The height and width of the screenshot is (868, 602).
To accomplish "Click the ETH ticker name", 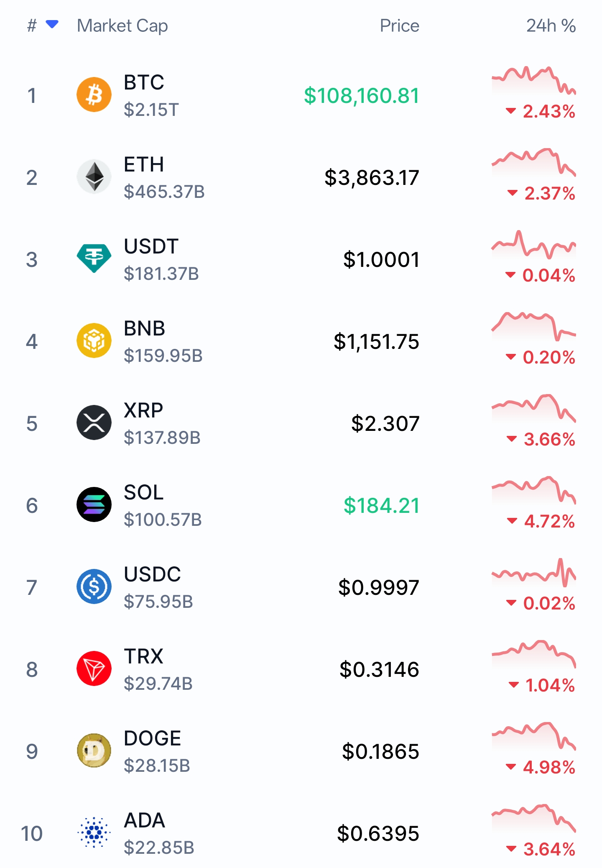I will 144,164.
